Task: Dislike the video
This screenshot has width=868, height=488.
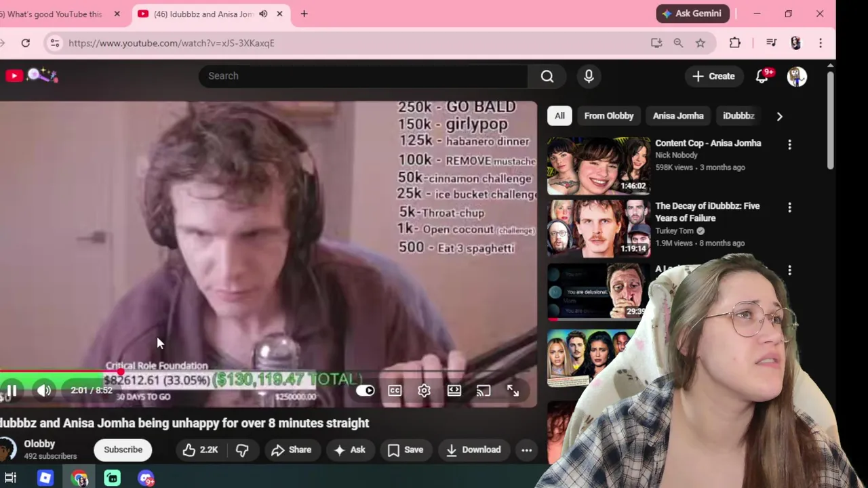Action: tap(242, 449)
